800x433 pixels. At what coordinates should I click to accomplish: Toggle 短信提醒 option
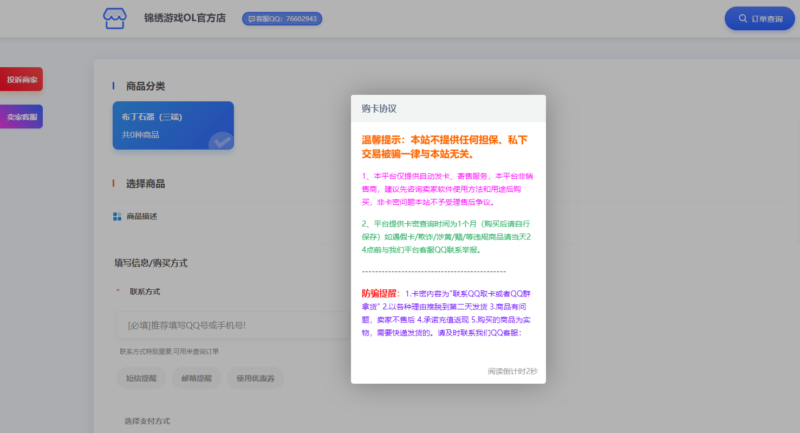[x=141, y=378]
